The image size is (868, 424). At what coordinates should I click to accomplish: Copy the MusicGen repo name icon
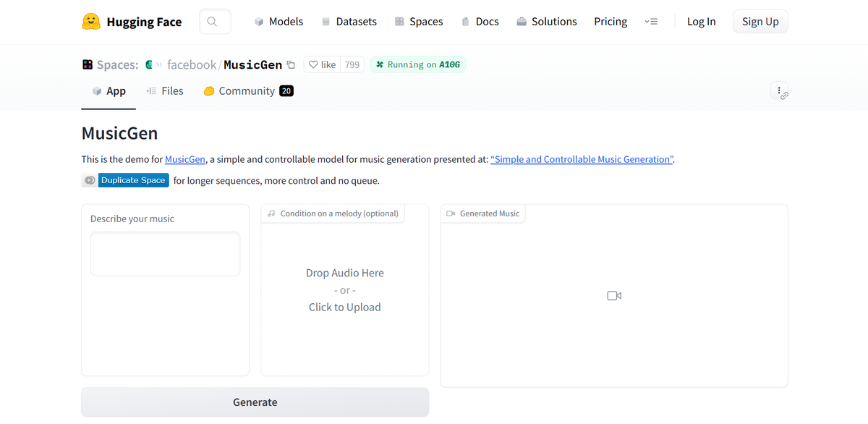click(291, 65)
